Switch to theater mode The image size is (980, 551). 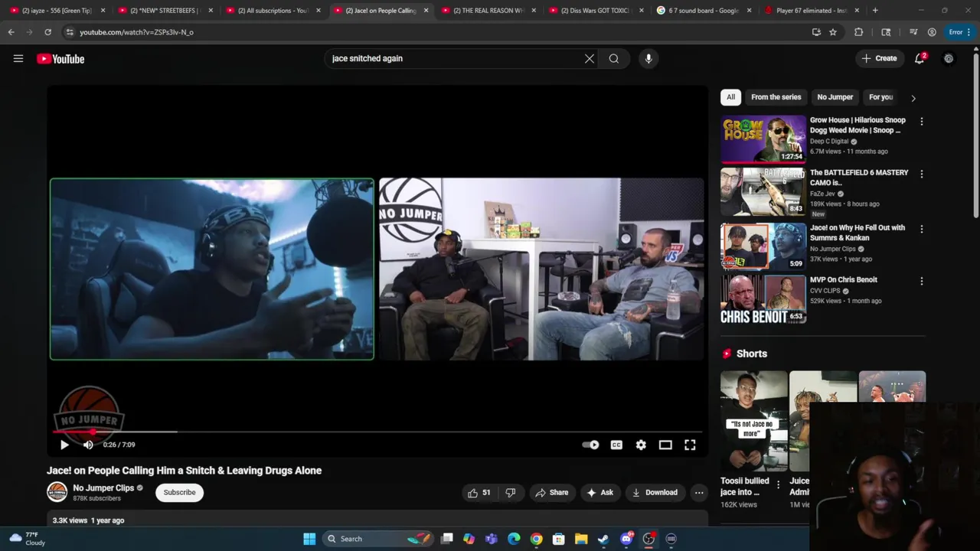[665, 445]
